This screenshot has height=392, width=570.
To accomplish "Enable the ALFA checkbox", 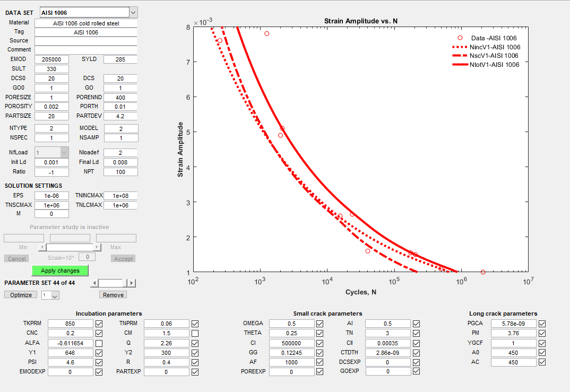I will coord(99,343).
